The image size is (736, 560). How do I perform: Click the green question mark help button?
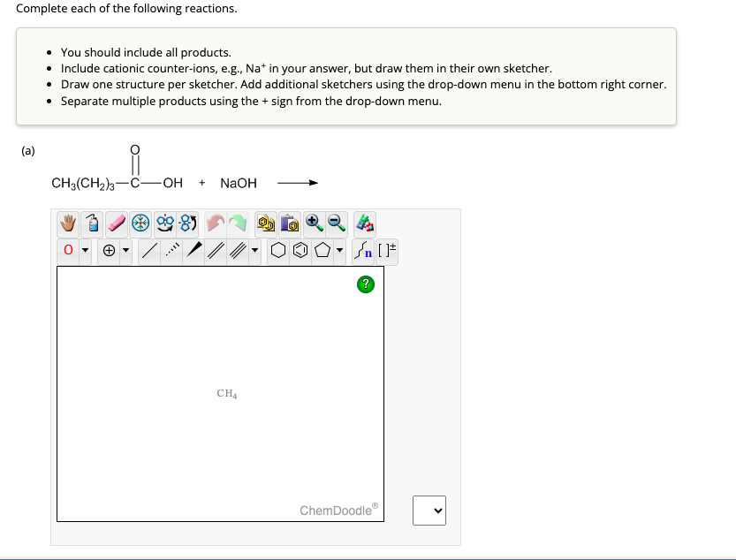pos(365,284)
